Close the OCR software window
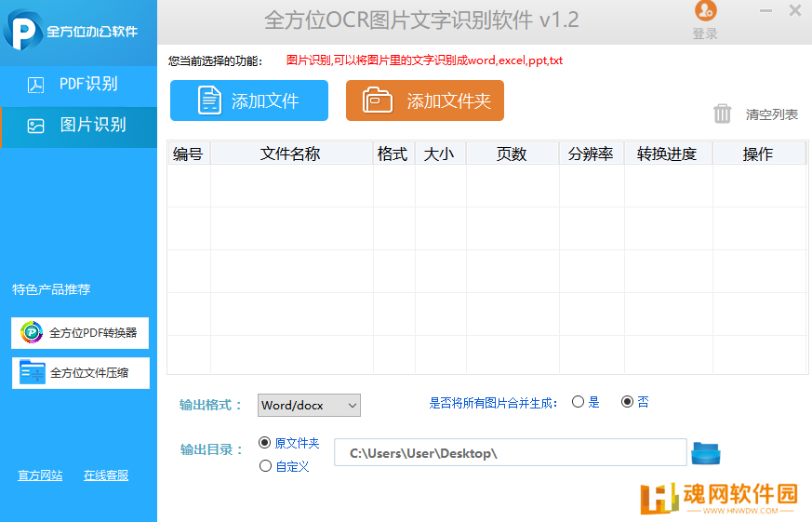The width and height of the screenshot is (812, 522). [795, 10]
